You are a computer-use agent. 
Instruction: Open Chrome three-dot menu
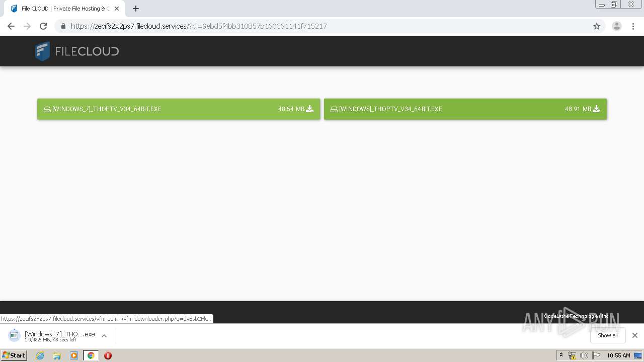click(x=633, y=26)
